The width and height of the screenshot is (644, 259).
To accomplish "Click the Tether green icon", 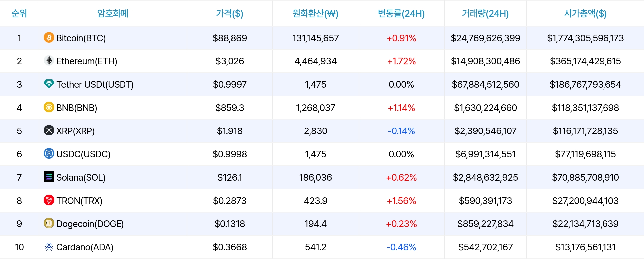I will 49,84.
